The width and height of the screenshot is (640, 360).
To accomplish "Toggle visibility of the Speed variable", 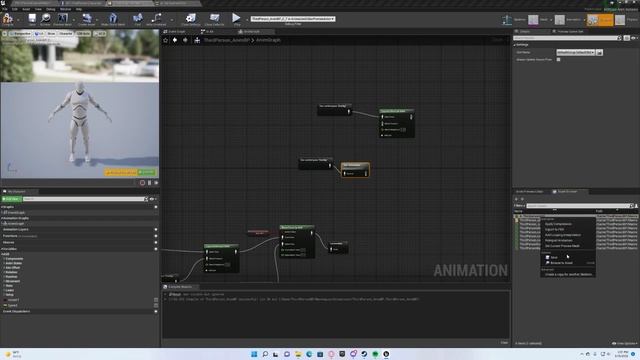I will pos(156,305).
